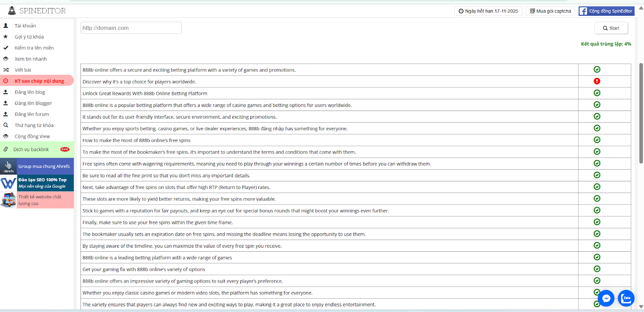Click check icon for wagering requirements row
This screenshot has height=312, width=644.
click(597, 163)
